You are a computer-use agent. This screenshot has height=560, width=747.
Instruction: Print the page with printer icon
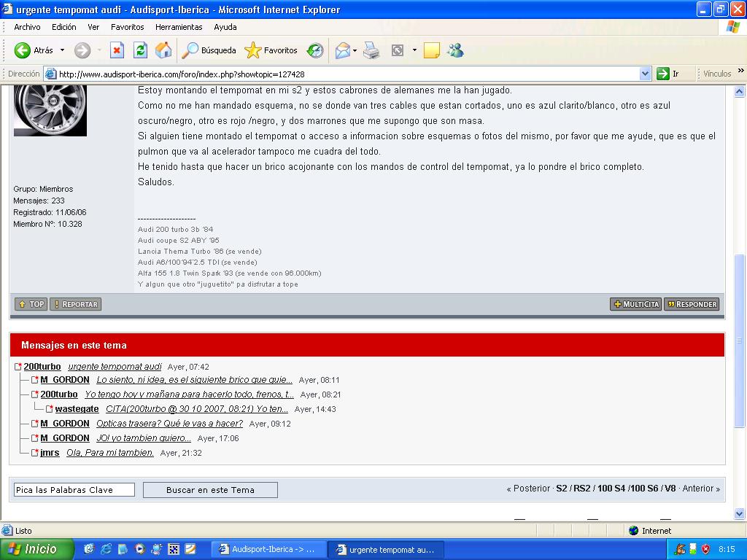click(x=371, y=50)
